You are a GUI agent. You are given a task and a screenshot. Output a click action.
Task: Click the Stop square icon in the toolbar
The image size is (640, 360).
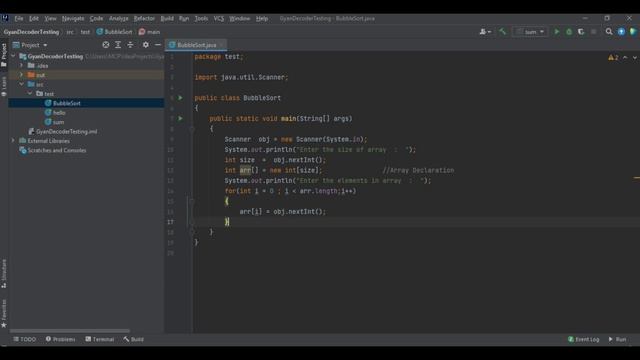[x=593, y=31]
